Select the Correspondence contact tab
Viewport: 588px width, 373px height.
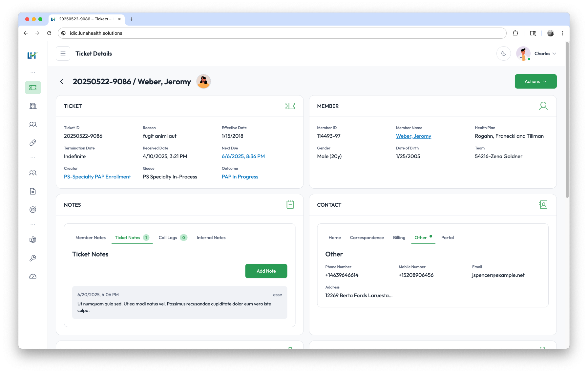[367, 238]
